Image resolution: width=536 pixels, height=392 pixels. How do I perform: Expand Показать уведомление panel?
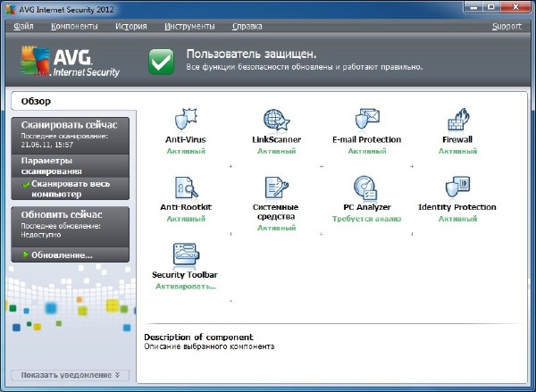pos(70,374)
